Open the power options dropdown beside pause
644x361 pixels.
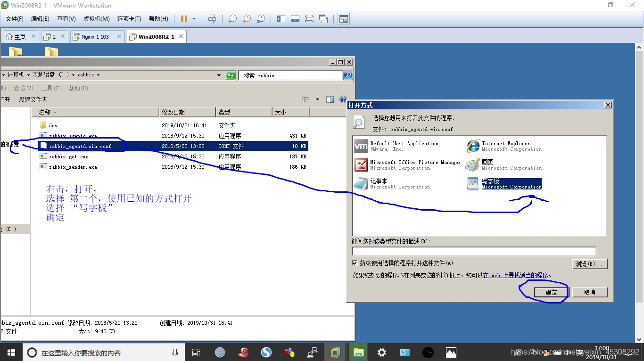pyautogui.click(x=194, y=19)
